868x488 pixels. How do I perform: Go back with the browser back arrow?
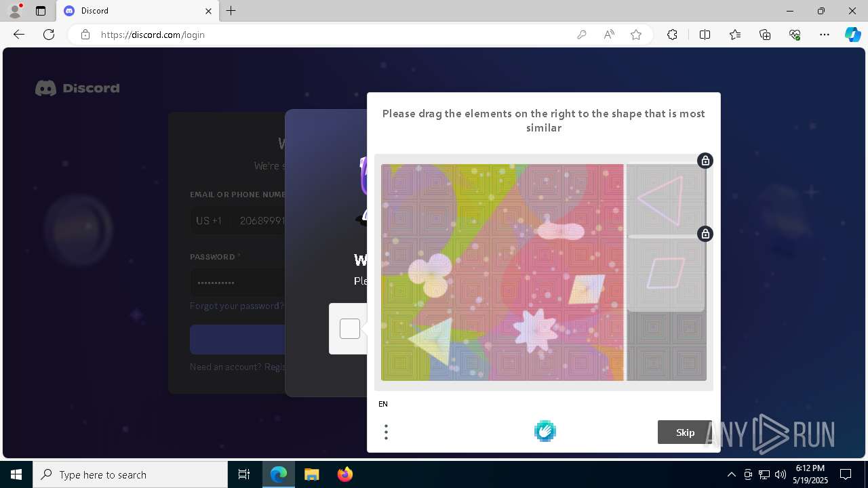[x=19, y=35]
